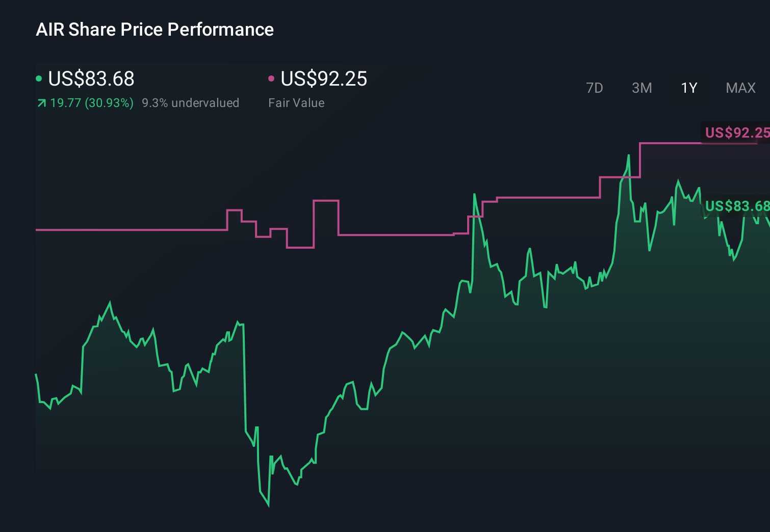Select the 1Y time range

(688, 88)
